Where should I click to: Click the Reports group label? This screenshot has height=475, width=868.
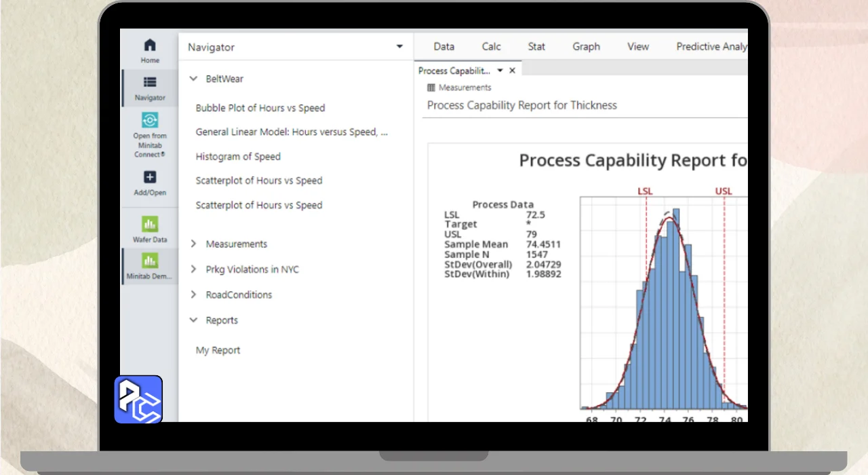222,320
